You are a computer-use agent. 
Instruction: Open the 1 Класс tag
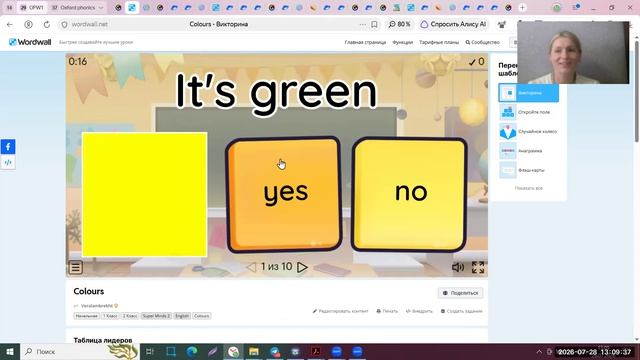point(110,316)
